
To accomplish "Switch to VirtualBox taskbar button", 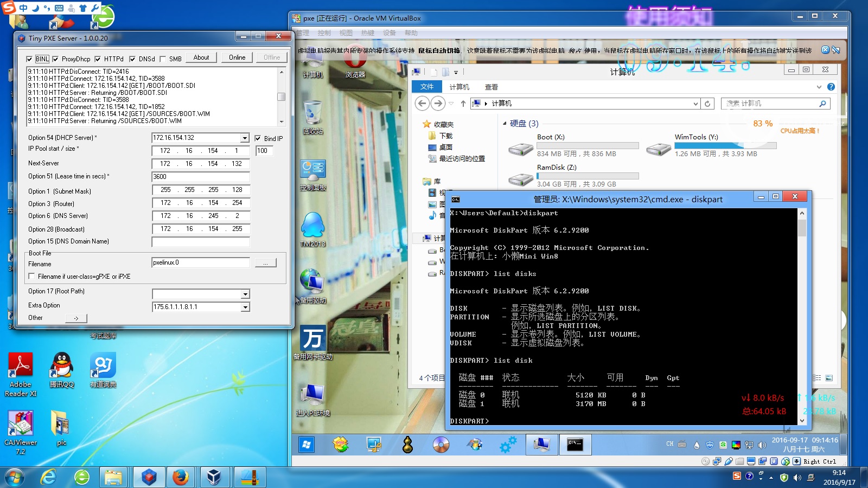I will click(214, 477).
